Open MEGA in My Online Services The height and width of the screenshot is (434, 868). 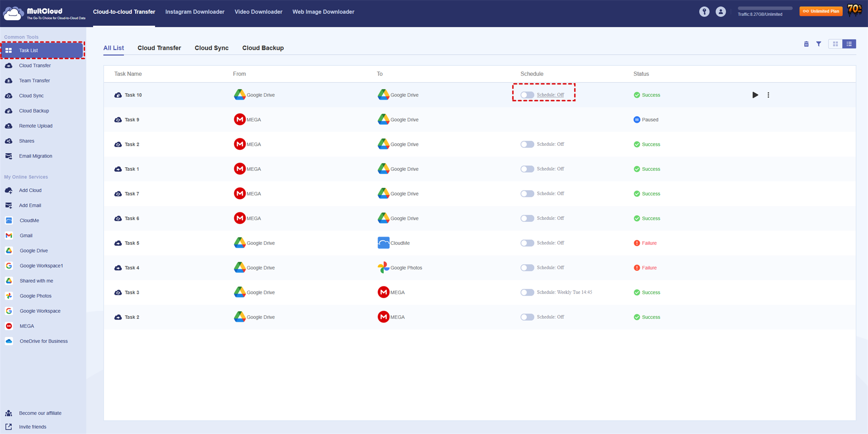point(26,326)
